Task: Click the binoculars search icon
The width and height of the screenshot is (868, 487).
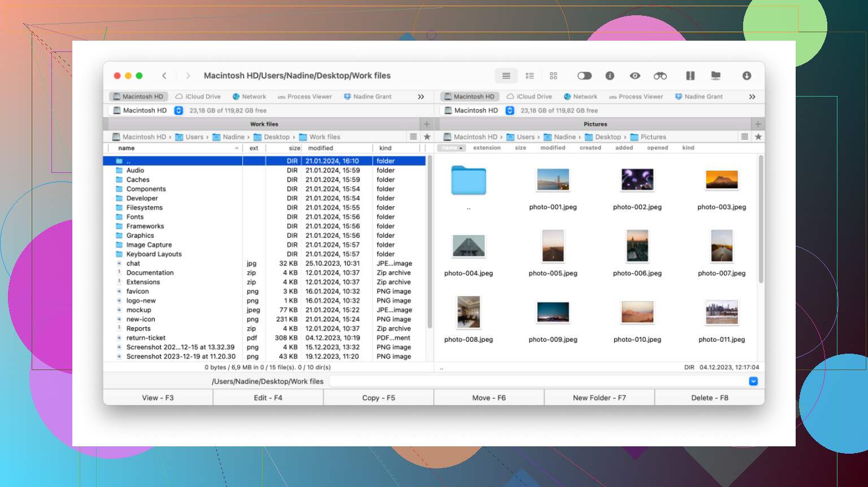Action: 660,76
